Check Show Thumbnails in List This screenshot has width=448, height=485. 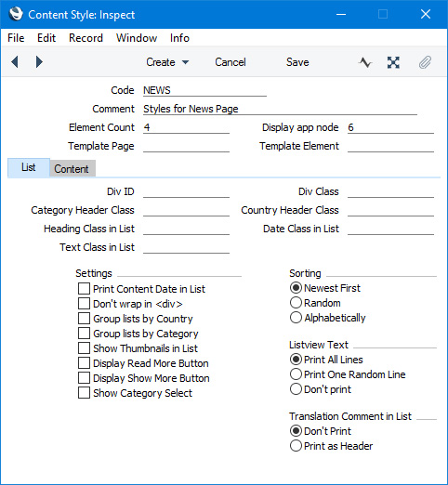(84, 348)
